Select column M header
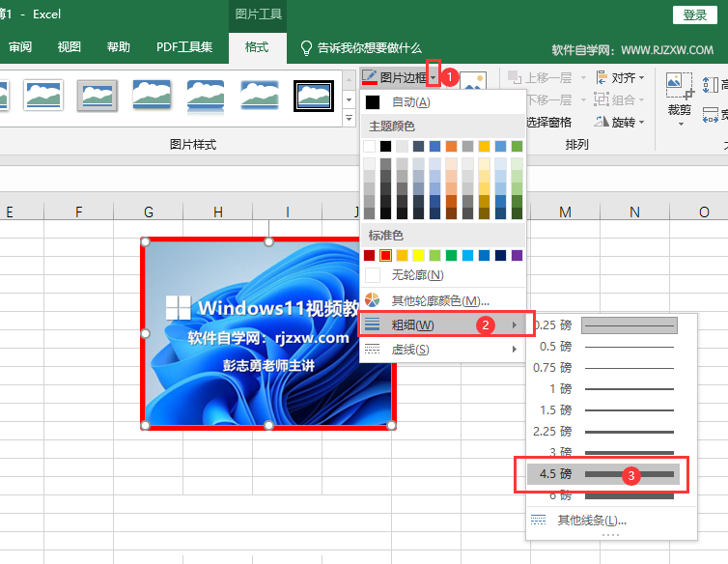The width and height of the screenshot is (728, 564). pos(565,211)
